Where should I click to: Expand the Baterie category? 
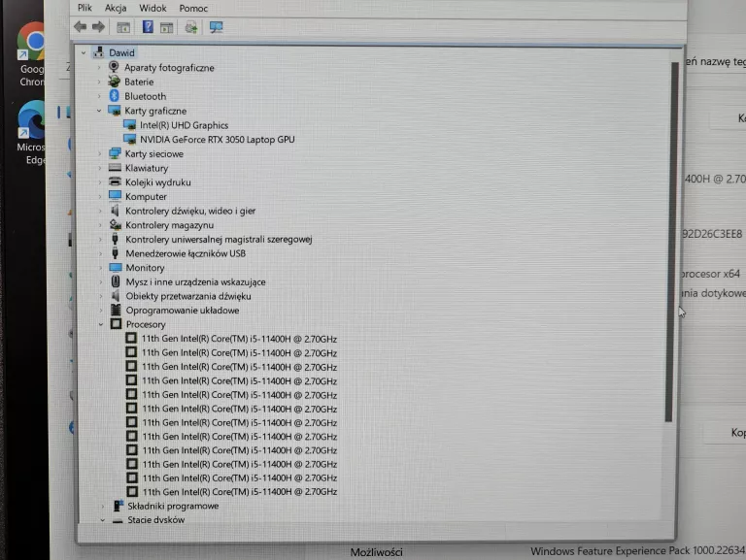point(99,82)
